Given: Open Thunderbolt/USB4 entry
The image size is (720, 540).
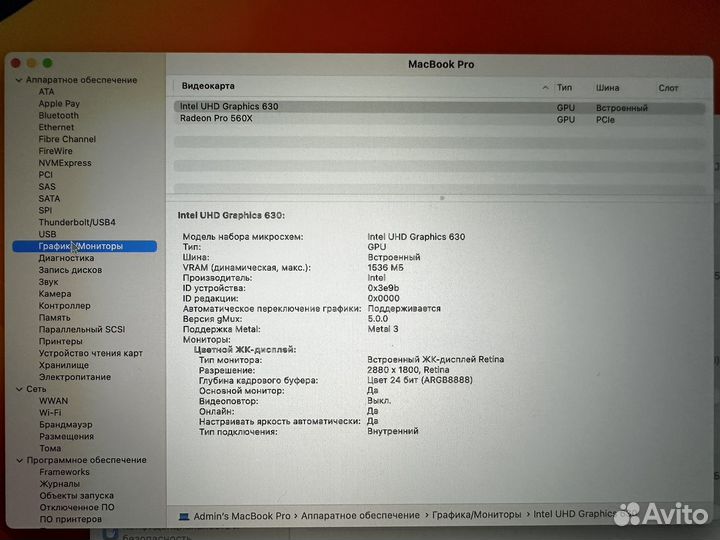Looking at the screenshot, I should click(x=77, y=222).
